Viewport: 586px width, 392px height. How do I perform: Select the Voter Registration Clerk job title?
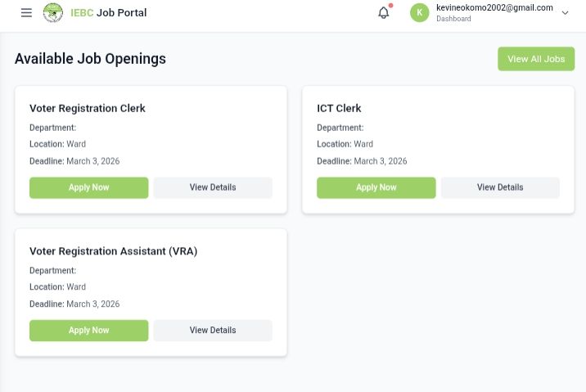88,108
